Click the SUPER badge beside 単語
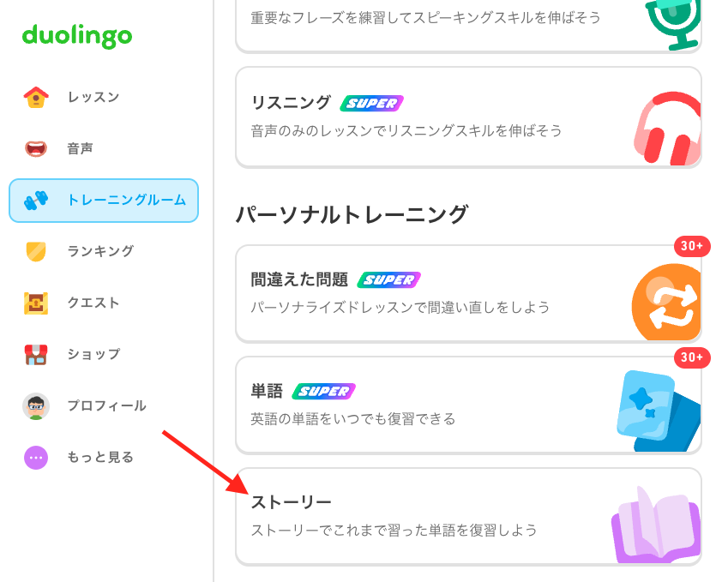This screenshot has width=728, height=582. tap(323, 391)
